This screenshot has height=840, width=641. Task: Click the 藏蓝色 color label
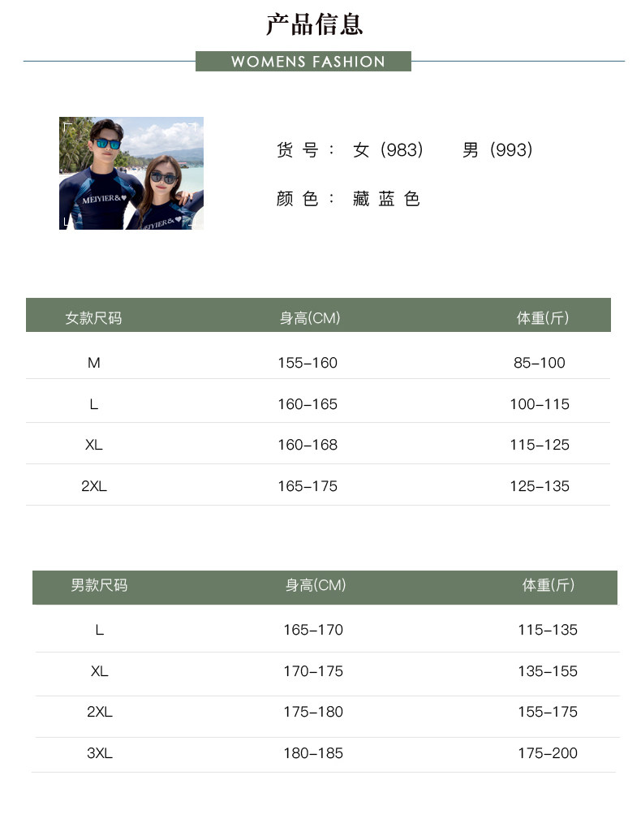pos(386,199)
